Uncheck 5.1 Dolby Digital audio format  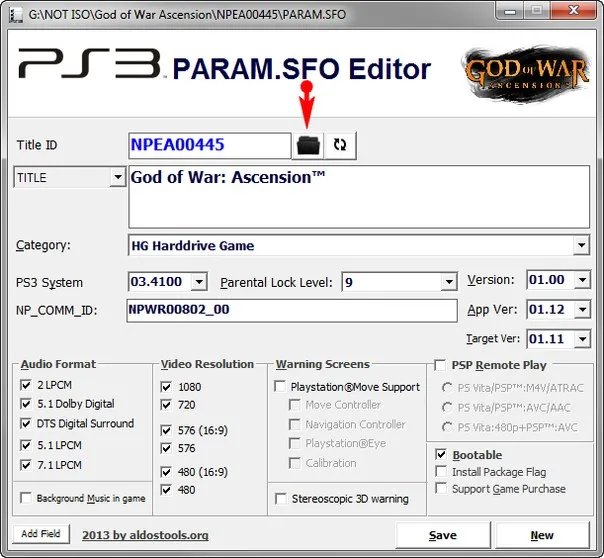(26, 404)
